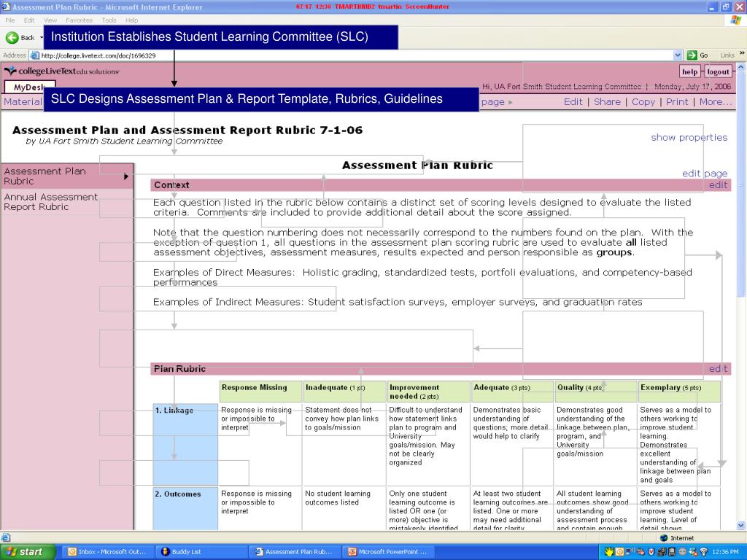Open the Help menu in the menu bar
Image resolution: width=747 pixels, height=560 pixels.
131,20
